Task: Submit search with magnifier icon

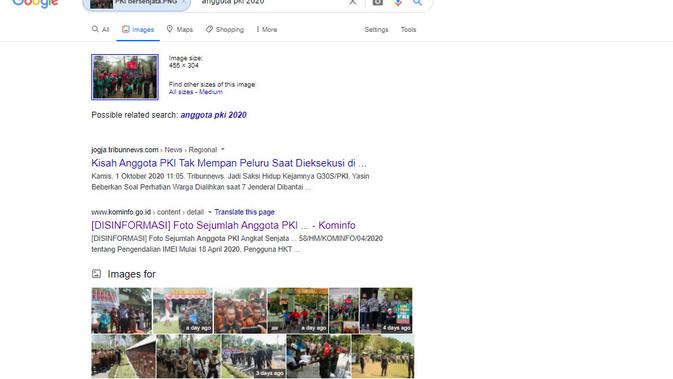Action: pos(417,3)
